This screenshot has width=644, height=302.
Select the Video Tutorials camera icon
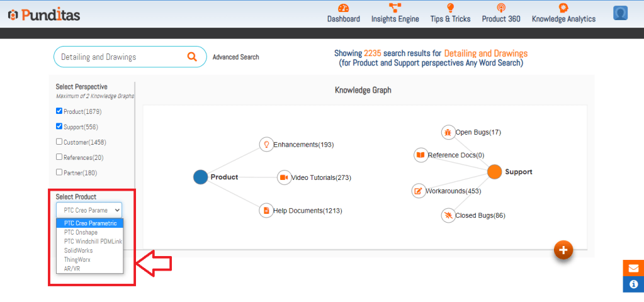click(x=284, y=177)
